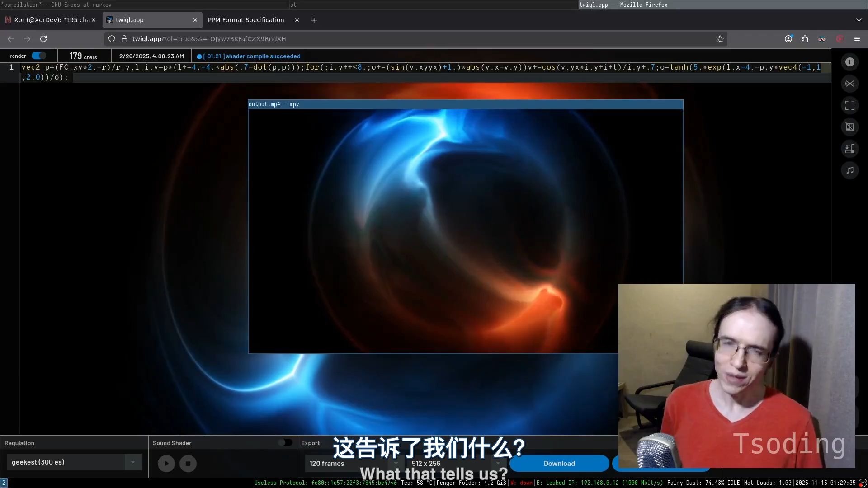The height and width of the screenshot is (488, 868).
Task: Click the Download button
Action: coord(559,464)
